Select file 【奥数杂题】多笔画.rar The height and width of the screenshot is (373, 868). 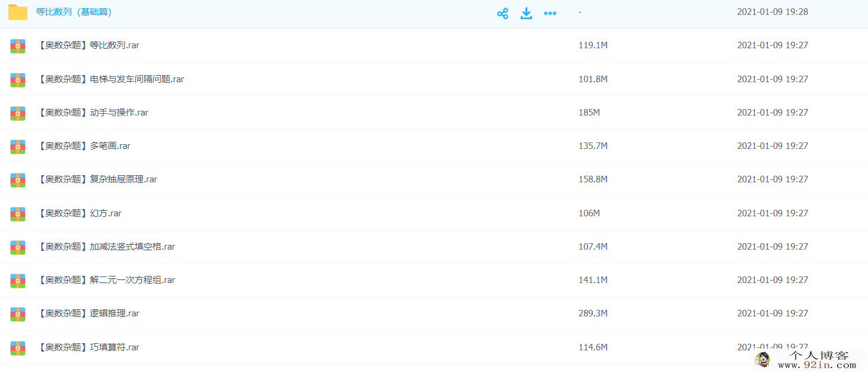click(83, 146)
